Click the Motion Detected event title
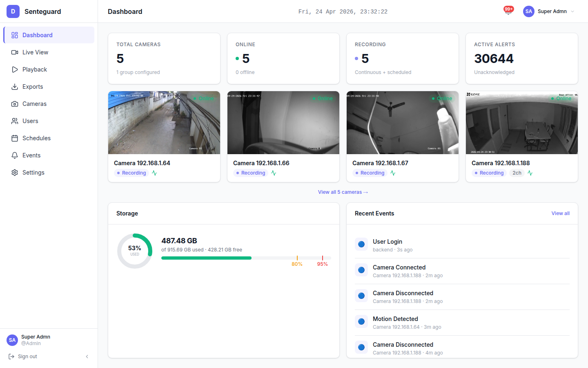The image size is (588, 368). (395, 319)
